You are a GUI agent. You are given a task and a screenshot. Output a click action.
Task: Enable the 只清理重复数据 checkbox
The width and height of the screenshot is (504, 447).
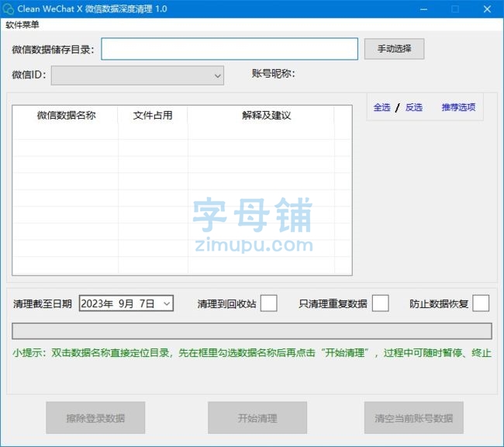pyautogui.click(x=380, y=303)
